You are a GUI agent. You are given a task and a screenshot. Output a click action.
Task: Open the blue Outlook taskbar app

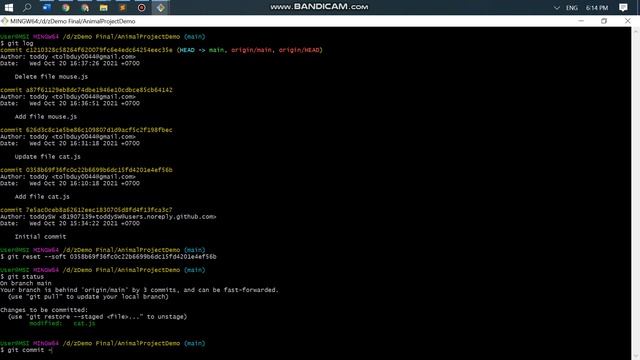pyautogui.click(x=47, y=7)
